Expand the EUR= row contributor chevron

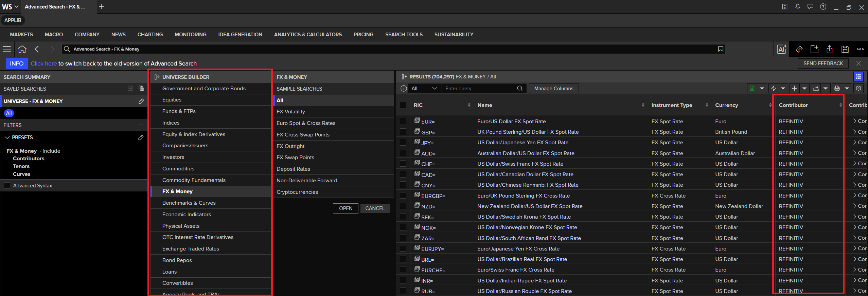[x=854, y=121]
